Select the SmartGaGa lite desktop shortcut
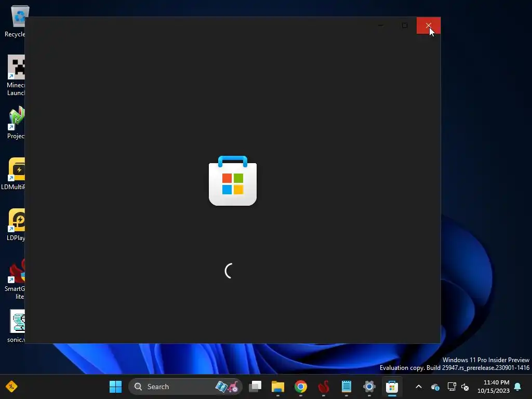This screenshot has width=532, height=399. coord(15,279)
